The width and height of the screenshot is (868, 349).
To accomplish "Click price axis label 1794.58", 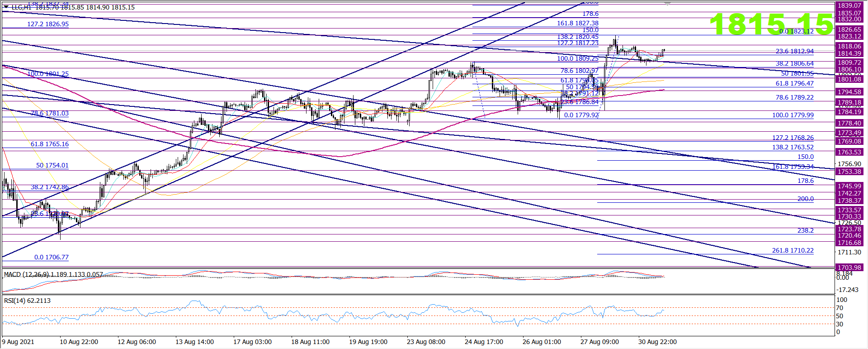I will point(849,92).
